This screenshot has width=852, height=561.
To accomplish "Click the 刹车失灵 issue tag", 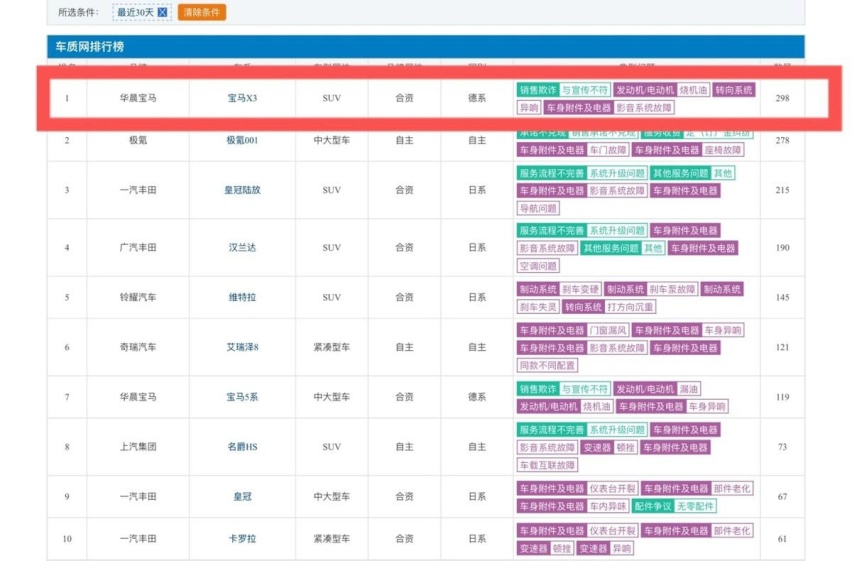I will tap(538, 307).
